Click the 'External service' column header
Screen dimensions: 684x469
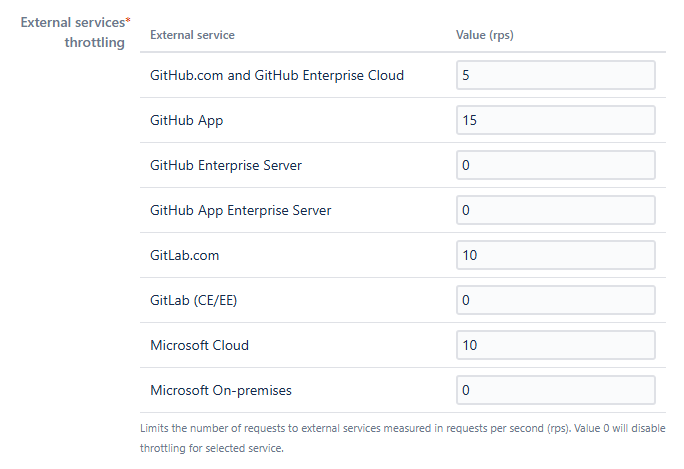[x=192, y=35]
